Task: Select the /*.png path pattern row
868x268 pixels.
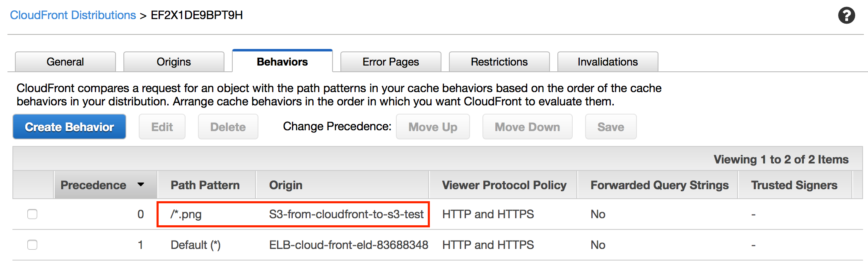Action: 187,214
